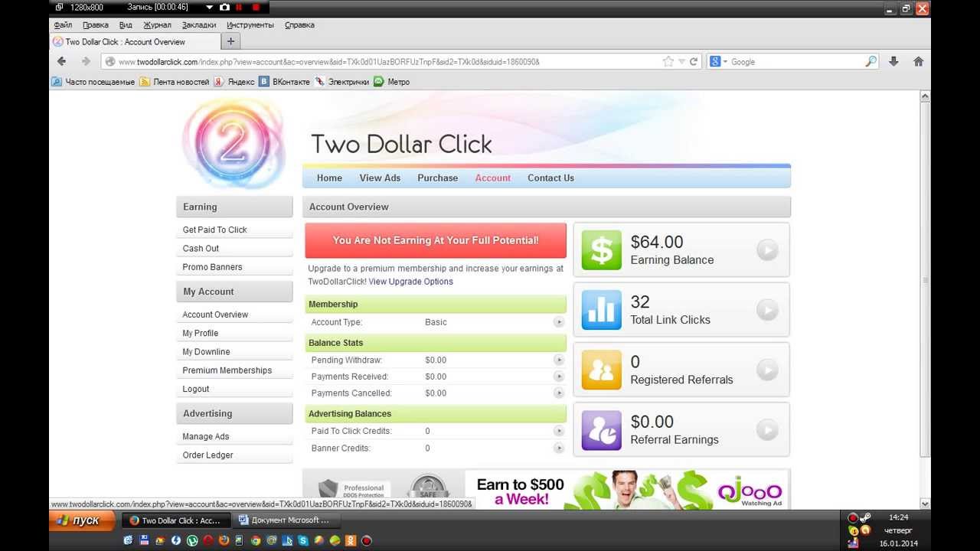
Task: Click the arrow button on Referral Earnings card
Action: click(767, 430)
